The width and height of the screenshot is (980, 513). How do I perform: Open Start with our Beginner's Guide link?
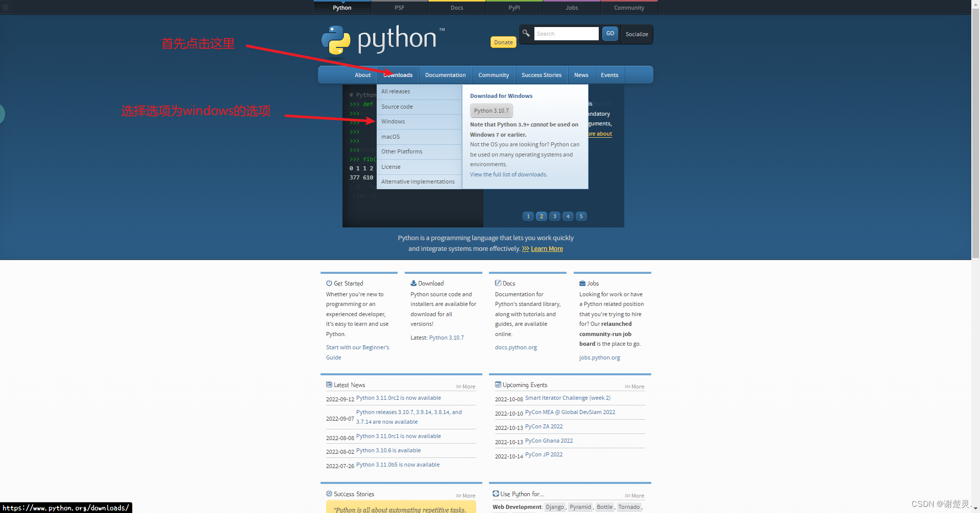point(357,352)
